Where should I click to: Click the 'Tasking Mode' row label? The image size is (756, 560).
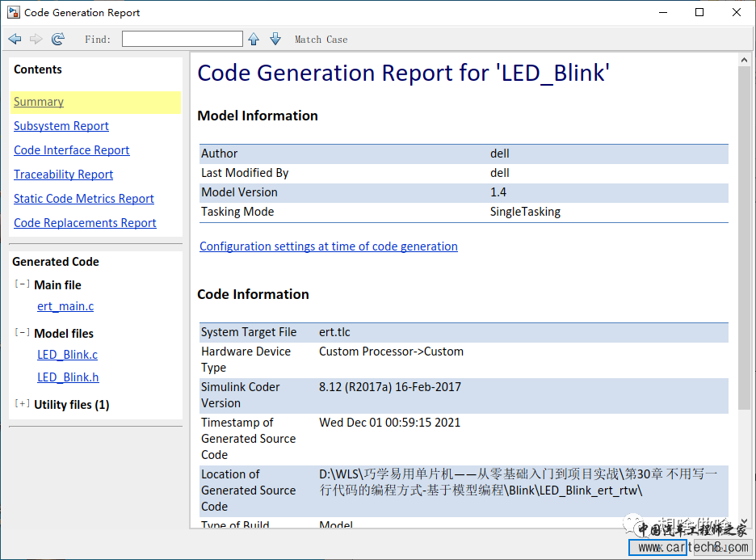pyautogui.click(x=237, y=212)
